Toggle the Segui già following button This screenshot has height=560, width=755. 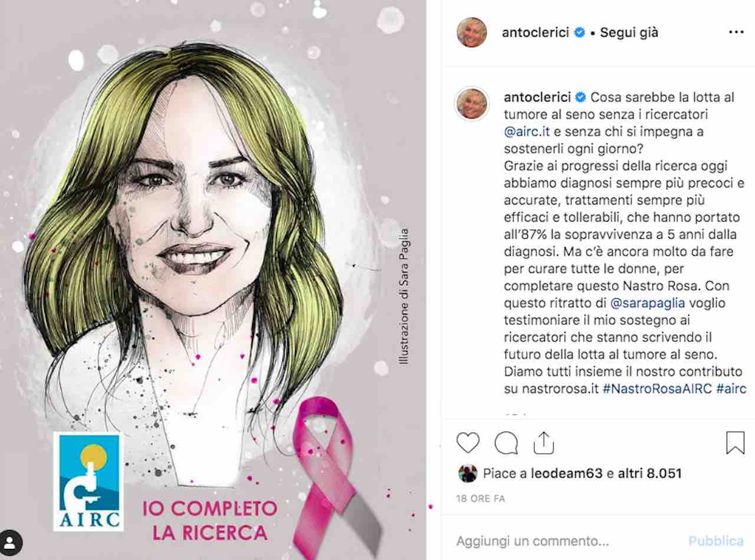click(x=629, y=32)
